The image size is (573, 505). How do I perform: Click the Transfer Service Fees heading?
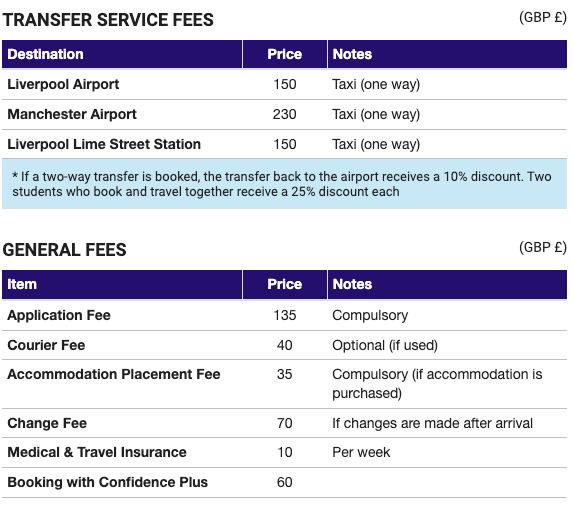[x=108, y=20]
